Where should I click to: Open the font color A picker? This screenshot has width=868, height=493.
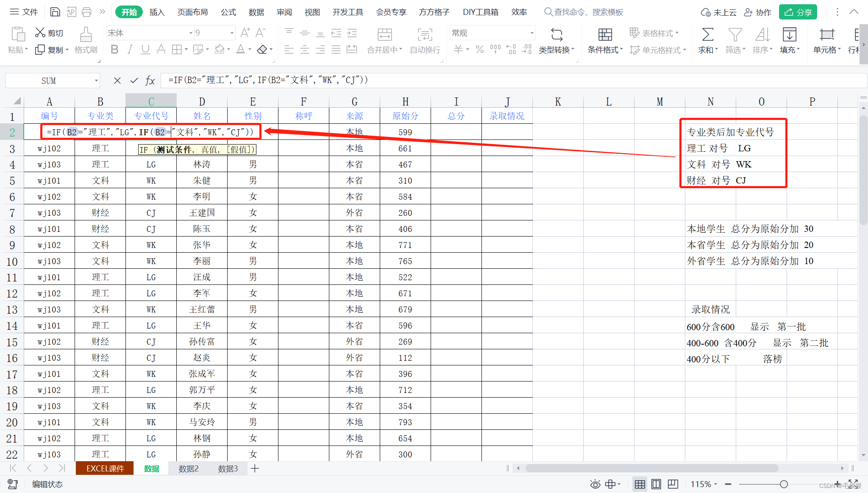pos(240,50)
